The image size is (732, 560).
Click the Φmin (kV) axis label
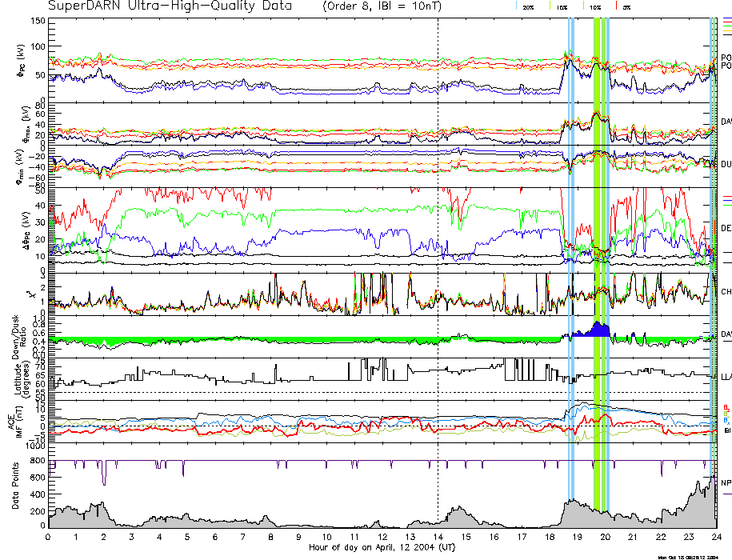point(22,166)
